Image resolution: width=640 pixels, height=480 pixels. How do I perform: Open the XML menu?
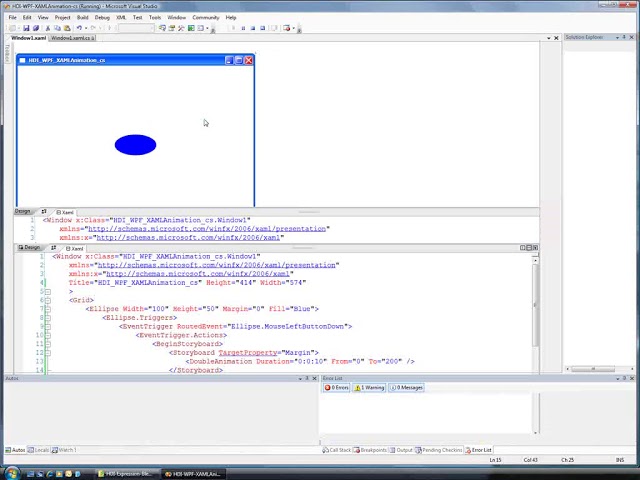coord(121,18)
